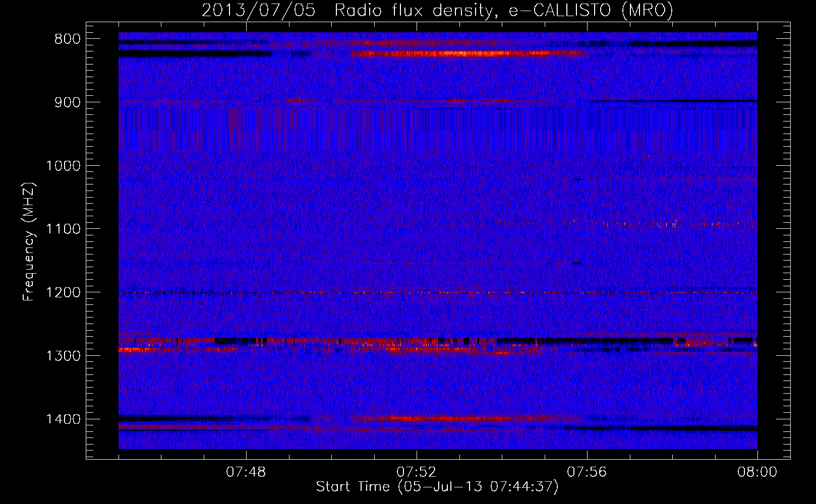Click the 07:52 time tick label
Image resolution: width=816 pixels, height=504 pixels.
pyautogui.click(x=417, y=472)
